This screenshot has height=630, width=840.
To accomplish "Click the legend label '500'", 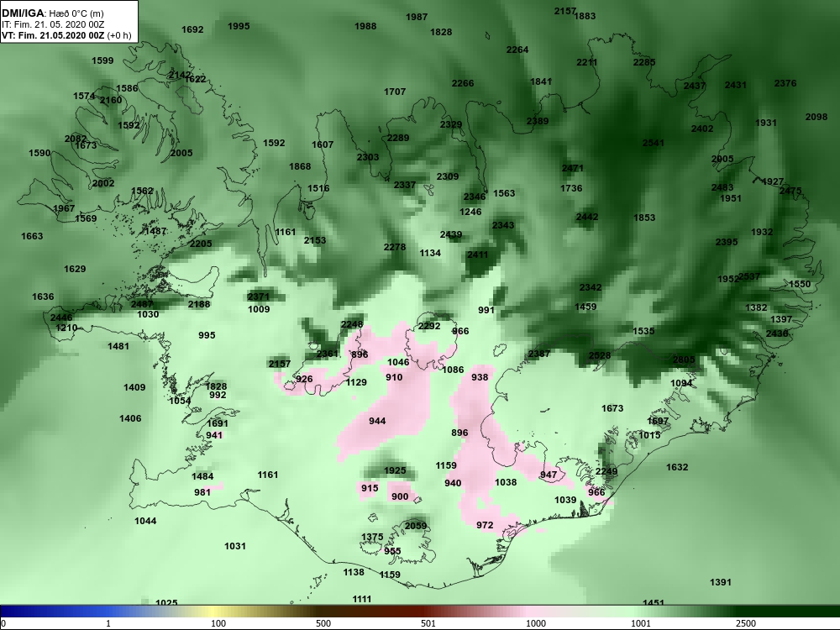I will click(323, 623).
